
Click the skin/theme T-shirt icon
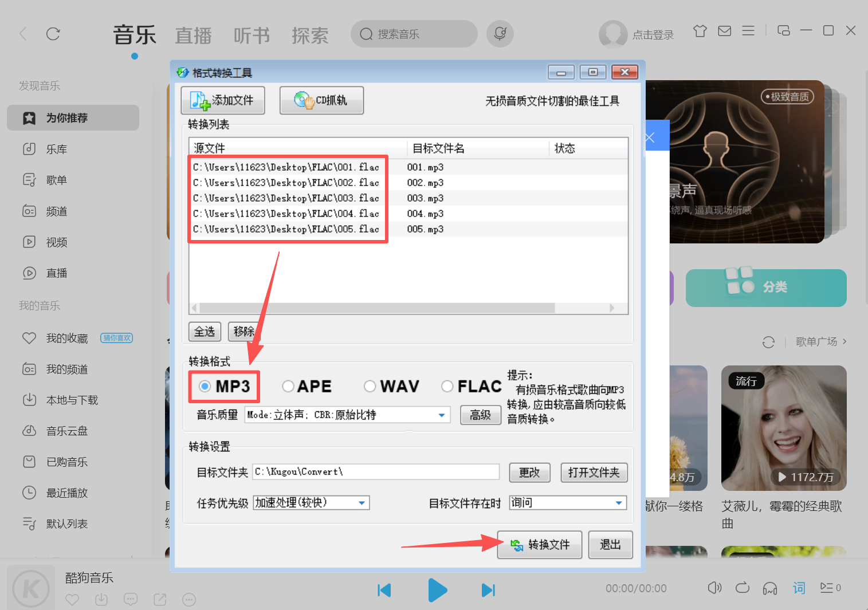pos(700,31)
